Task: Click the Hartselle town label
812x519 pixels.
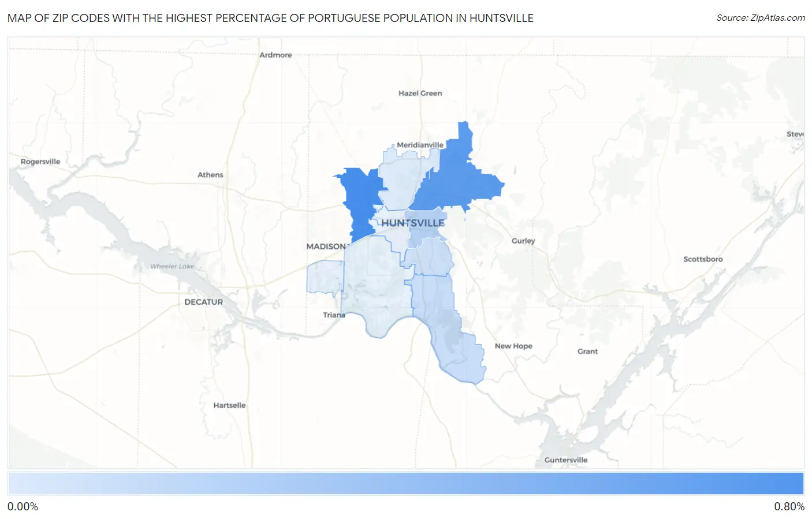Action: (x=229, y=405)
